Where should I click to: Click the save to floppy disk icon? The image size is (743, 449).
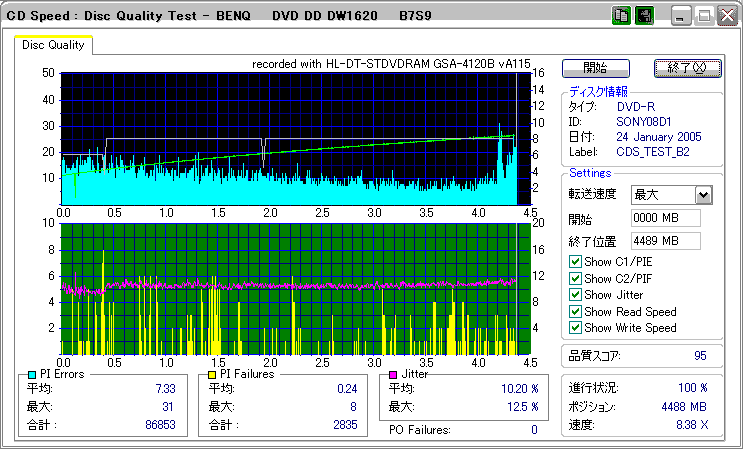tap(644, 16)
